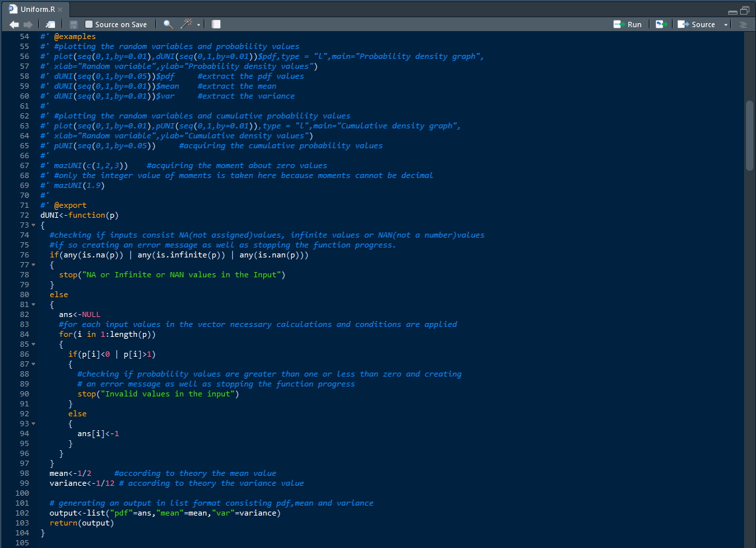Viewport: 756px width, 548px height.
Task: Click 'mazUNI(c(1,2,3))' example
Action: tap(91, 165)
